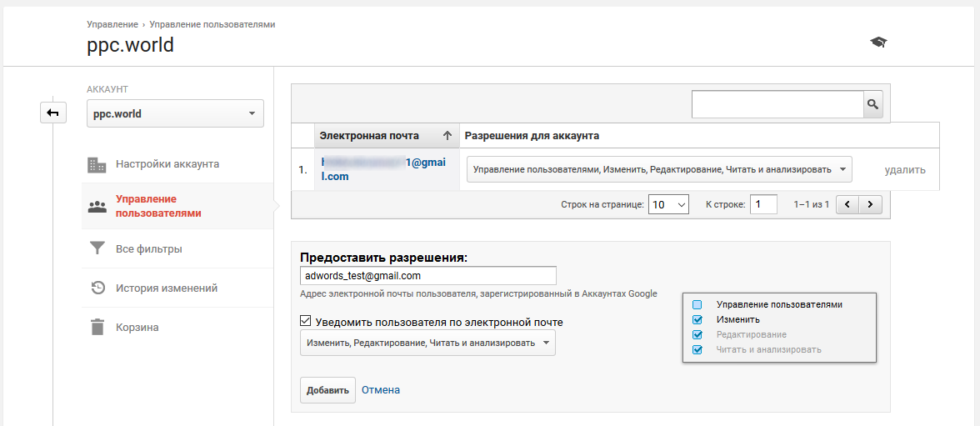Viewport: 980px width, 426px height.
Task: Click the back arrow button
Action: (x=53, y=113)
